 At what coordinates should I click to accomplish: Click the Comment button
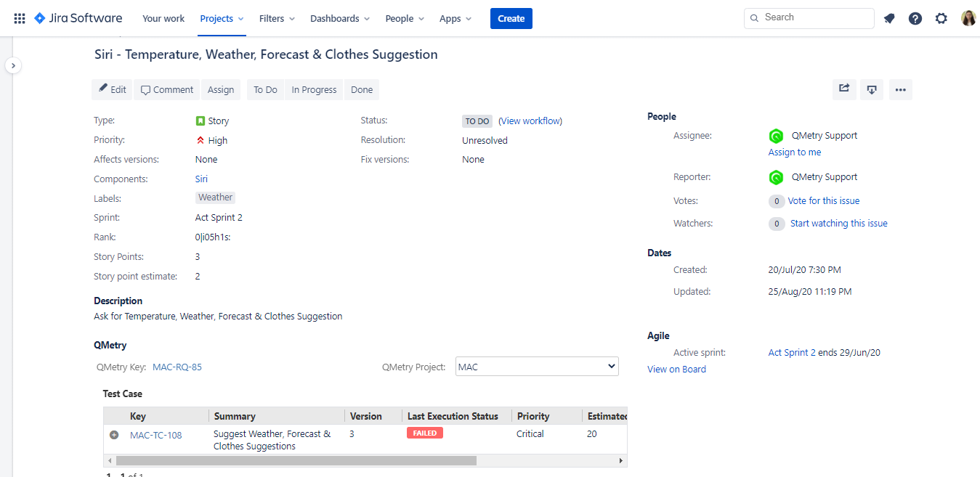(x=167, y=89)
